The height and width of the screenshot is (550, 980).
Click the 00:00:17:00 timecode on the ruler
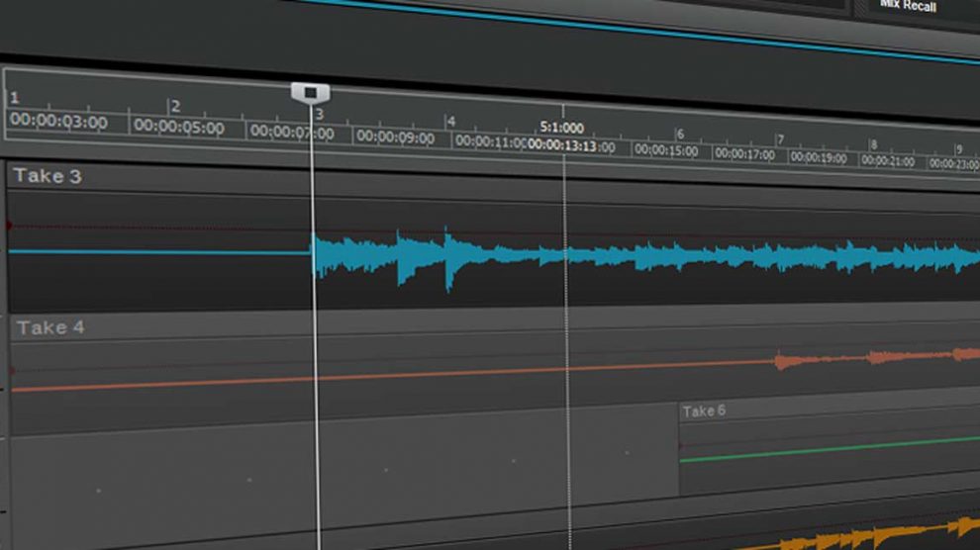(x=744, y=154)
